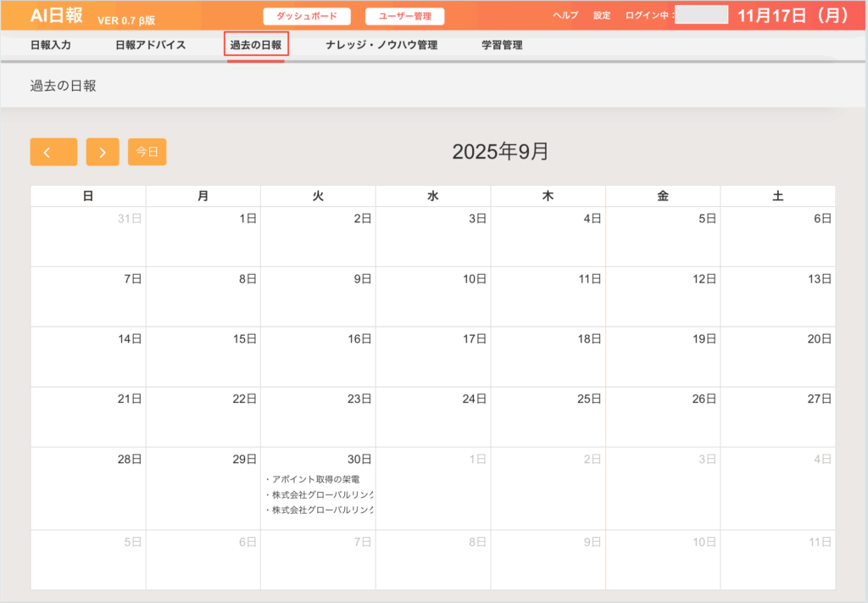
Task: Open the 設定 link
Action: click(x=602, y=16)
